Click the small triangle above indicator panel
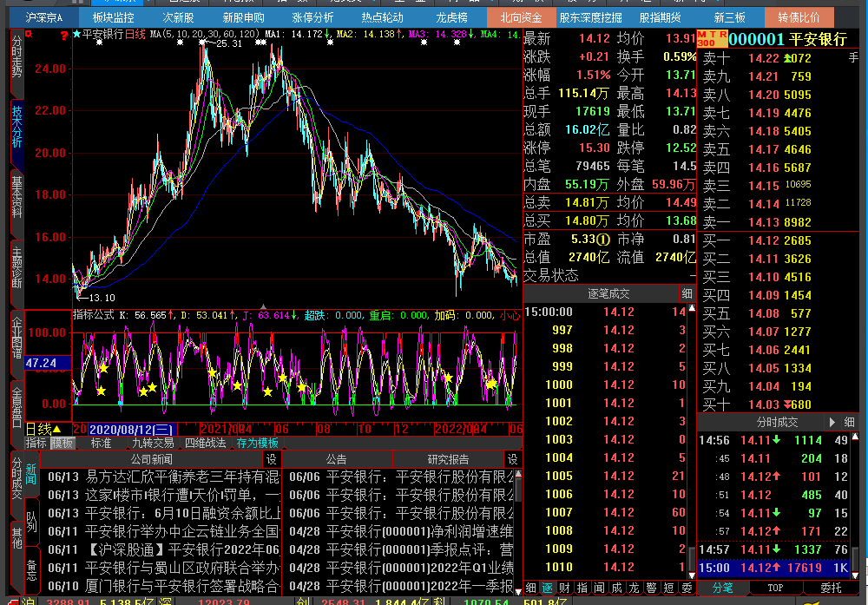 264,306
